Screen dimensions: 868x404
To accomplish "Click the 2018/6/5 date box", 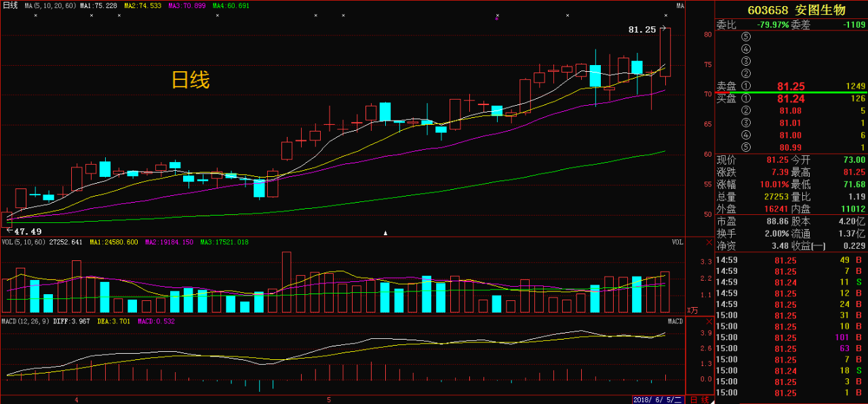I will coord(658,399).
